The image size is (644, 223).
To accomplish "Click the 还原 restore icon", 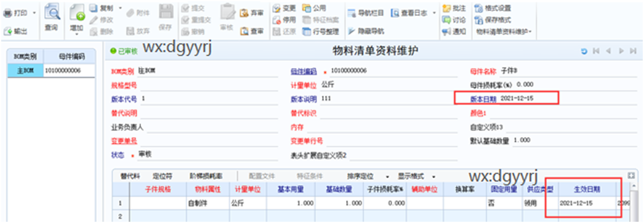I will click(x=276, y=31).
